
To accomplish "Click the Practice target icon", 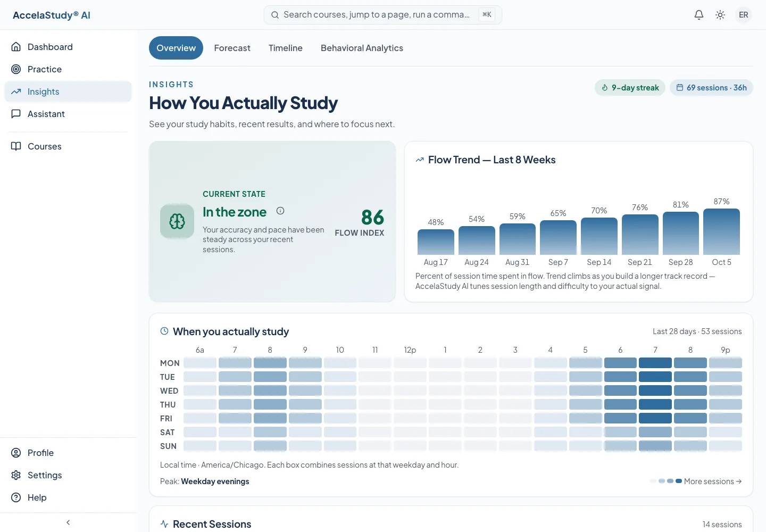I will 16,69.
